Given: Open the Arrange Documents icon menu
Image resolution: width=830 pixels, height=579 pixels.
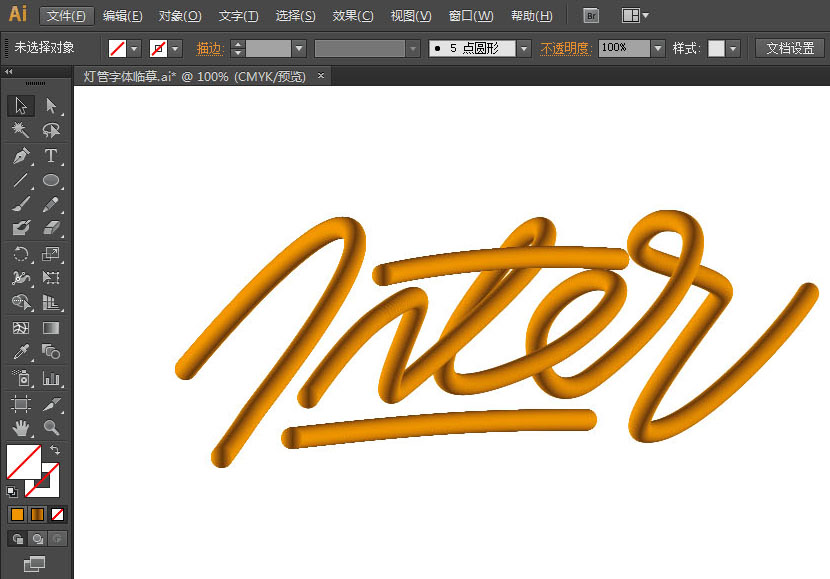Looking at the screenshot, I should pyautogui.click(x=632, y=15).
